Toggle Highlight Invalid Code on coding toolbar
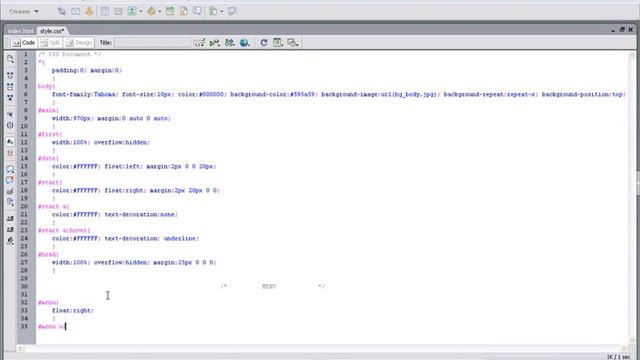Screen dimensions: 640x360 point(10,153)
